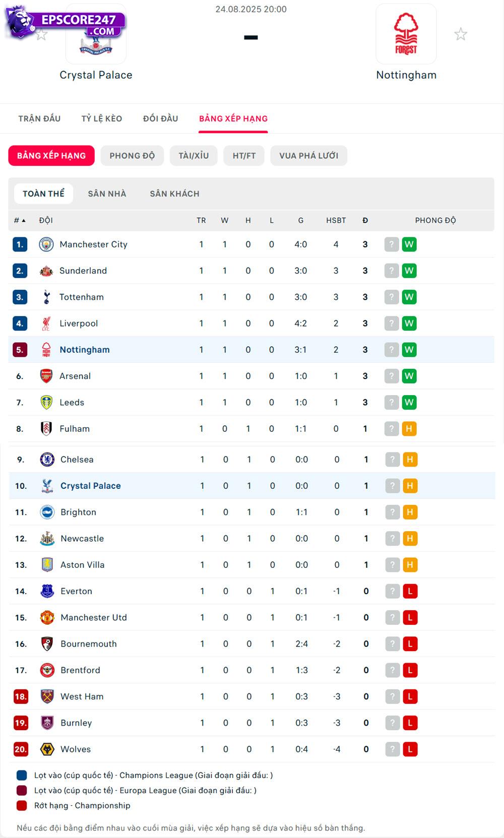Click Sunderland's green W form badge
Screen dimensions: 504x838
click(x=409, y=271)
